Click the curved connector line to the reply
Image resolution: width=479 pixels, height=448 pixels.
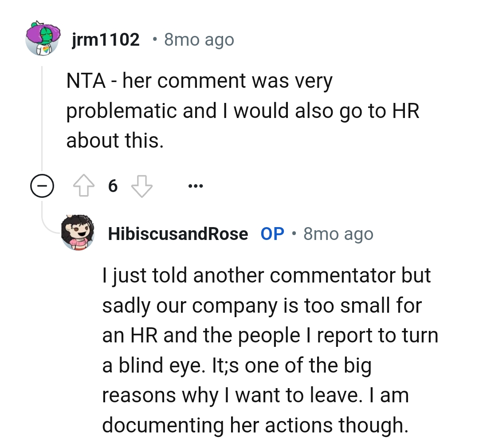[x=48, y=224]
